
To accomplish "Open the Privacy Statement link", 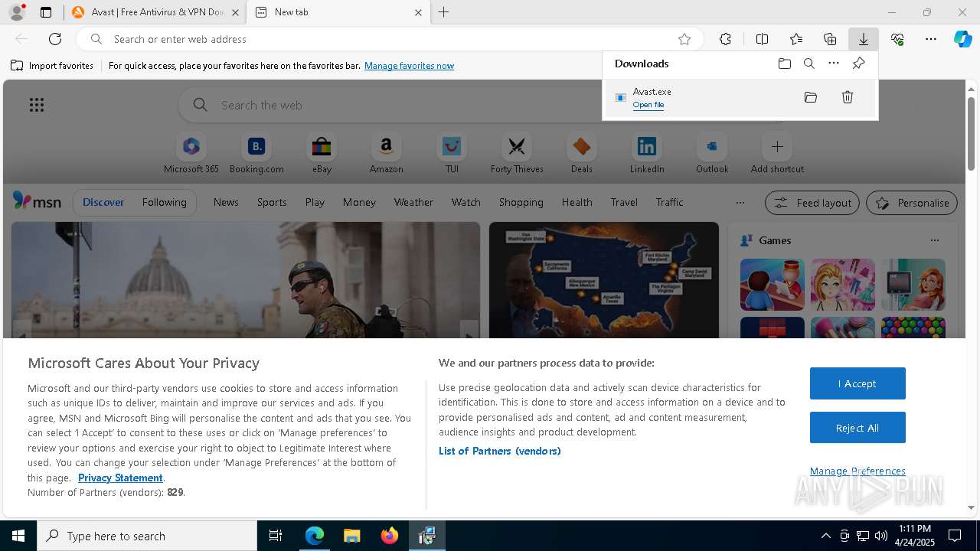I will click(120, 478).
